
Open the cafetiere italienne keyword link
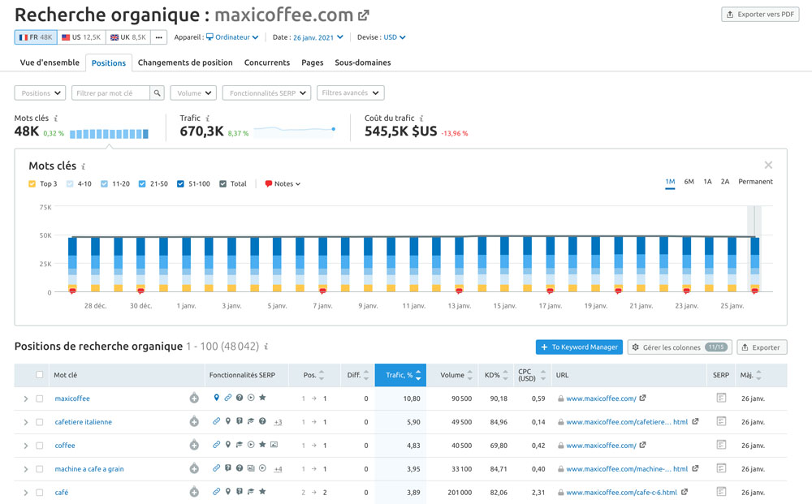click(x=84, y=422)
